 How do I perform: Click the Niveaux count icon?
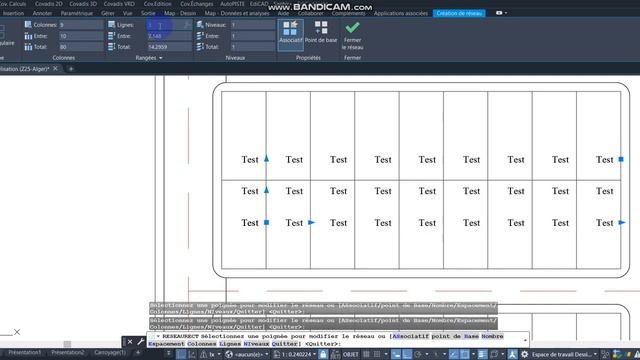coord(200,24)
